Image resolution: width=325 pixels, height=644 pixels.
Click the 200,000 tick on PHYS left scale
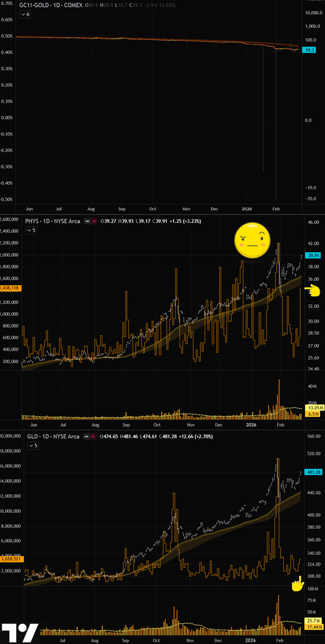coord(11,361)
